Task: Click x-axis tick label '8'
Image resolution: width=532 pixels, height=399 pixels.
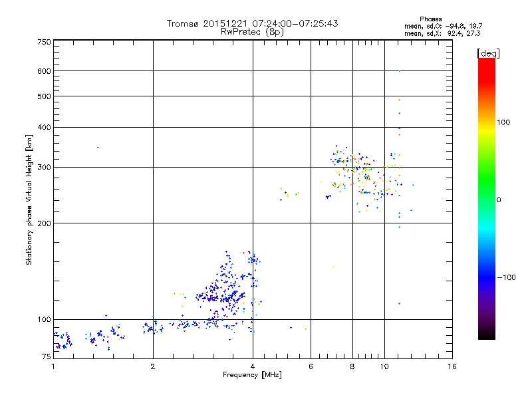Action: pos(352,366)
